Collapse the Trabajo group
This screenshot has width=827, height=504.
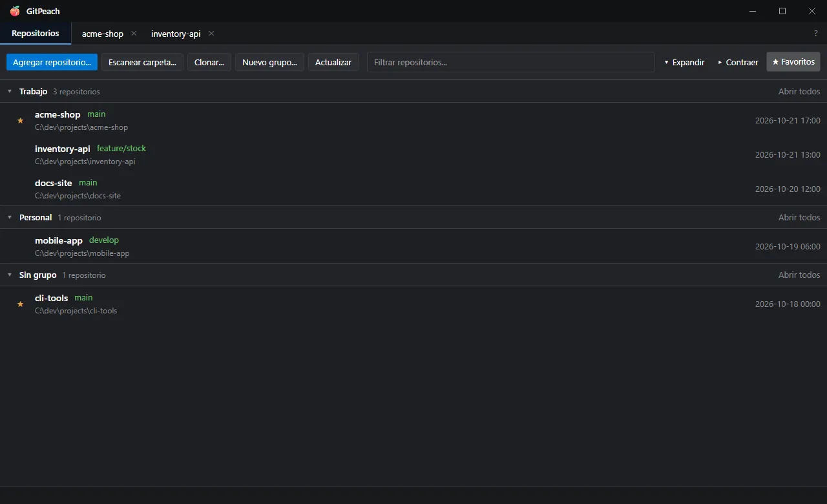(x=10, y=92)
